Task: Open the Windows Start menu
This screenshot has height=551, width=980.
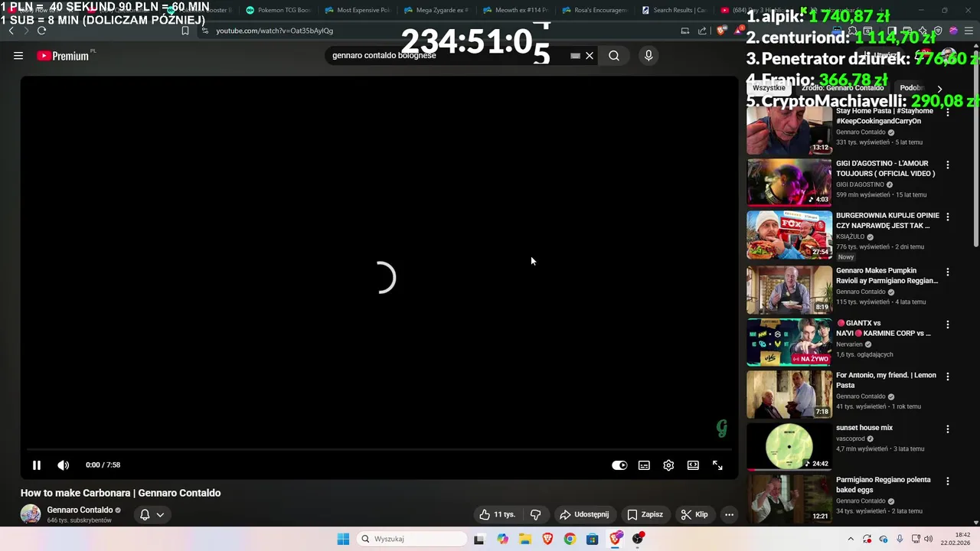Action: (x=343, y=539)
